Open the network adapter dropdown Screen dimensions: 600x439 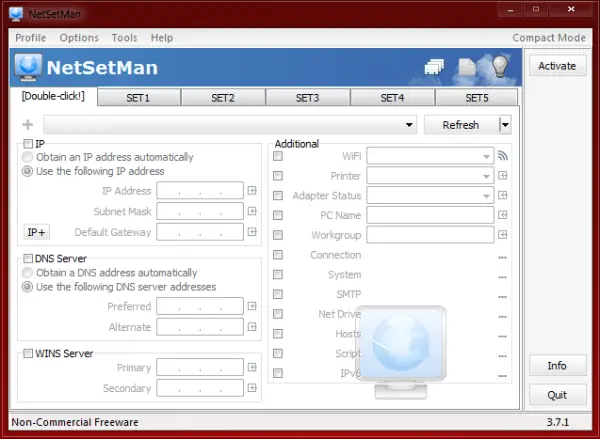click(230, 124)
